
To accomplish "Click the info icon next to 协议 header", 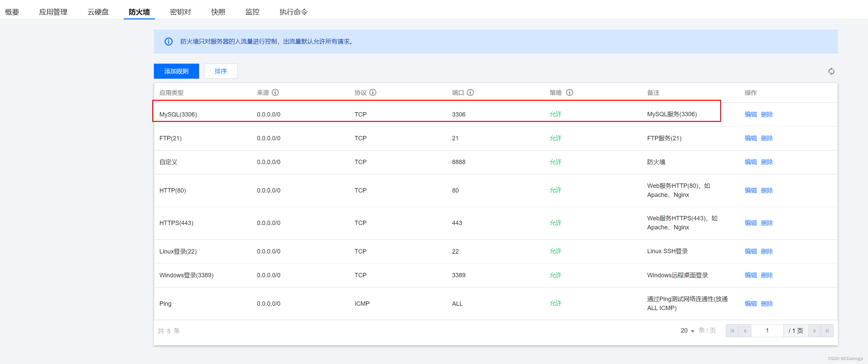I will tap(373, 92).
